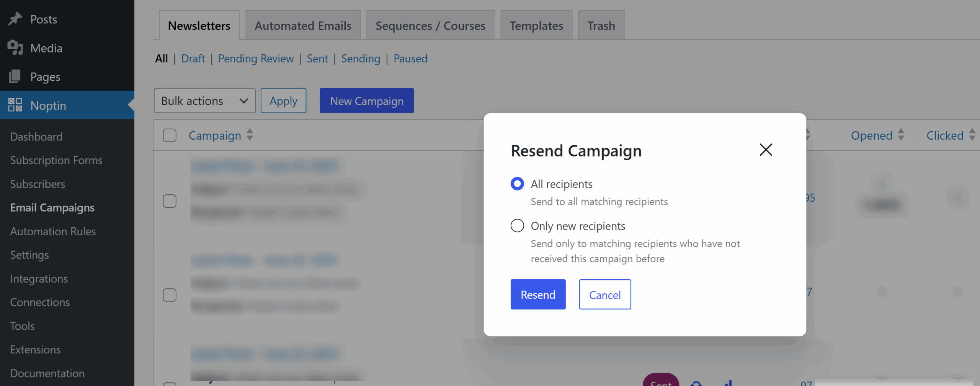Viewport: 980px width, 386px height.
Task: Tick the select-all checkbox in the Campaign header
Action: (x=170, y=135)
